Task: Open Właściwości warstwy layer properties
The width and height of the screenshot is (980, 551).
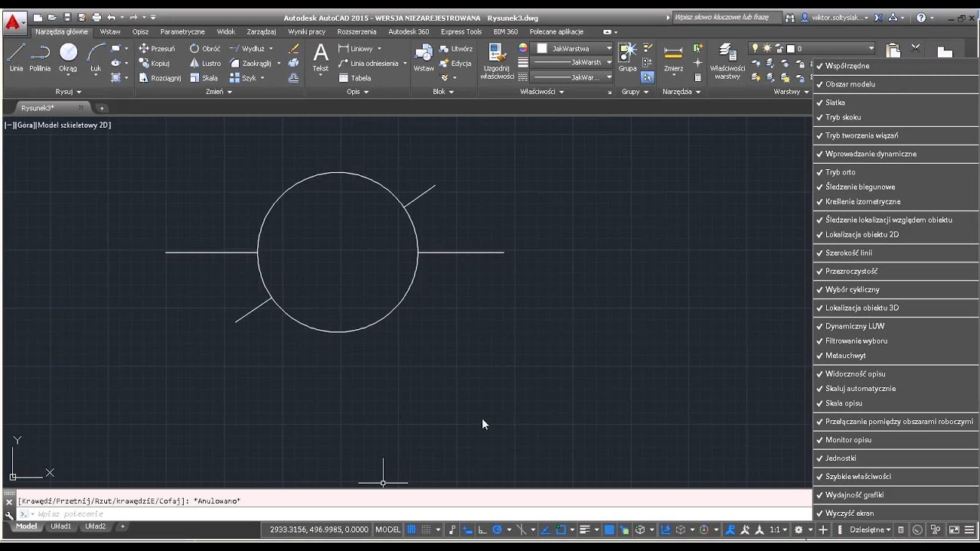Action: tap(727, 61)
